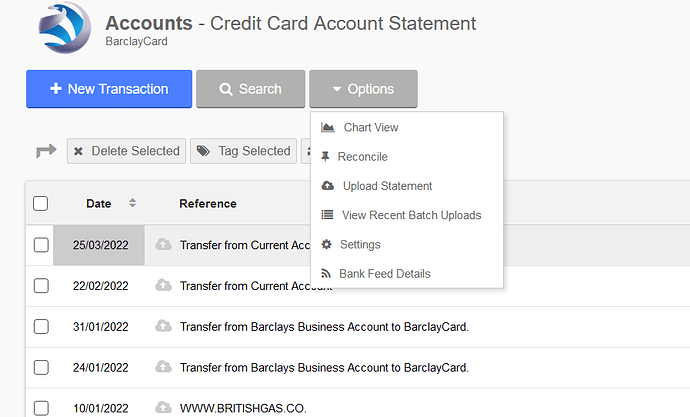Tick the checkbox for 24/01/2022 row
690x417 pixels.
click(41, 367)
